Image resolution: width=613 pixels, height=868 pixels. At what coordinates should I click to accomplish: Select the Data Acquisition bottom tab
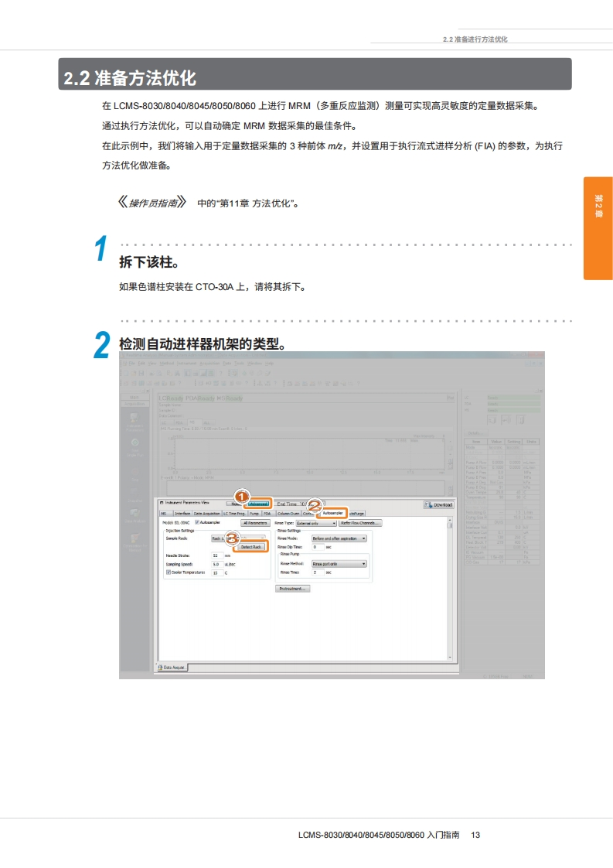[172, 668]
